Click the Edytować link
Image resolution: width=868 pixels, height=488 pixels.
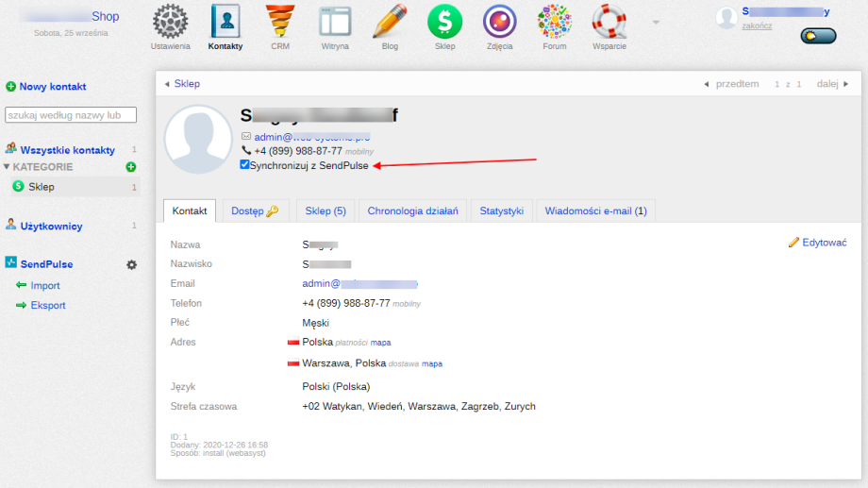click(x=817, y=243)
